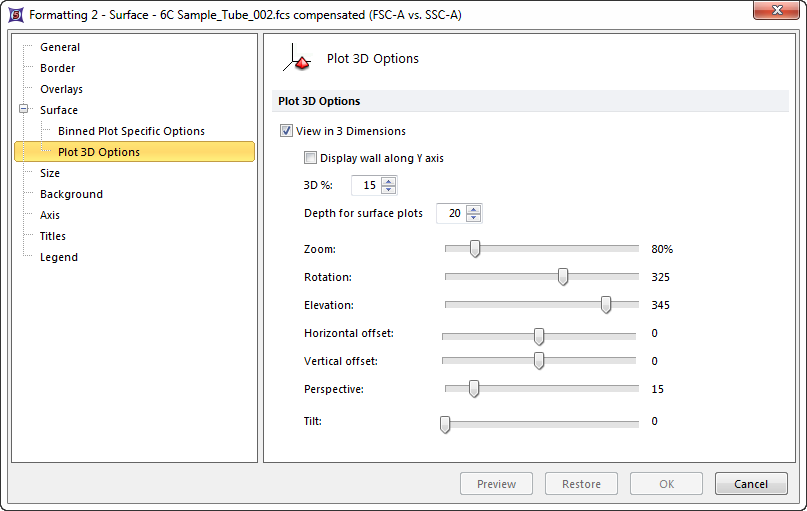Click the Zoom slider handle
Screen dimensions: 807x511
pos(475,249)
